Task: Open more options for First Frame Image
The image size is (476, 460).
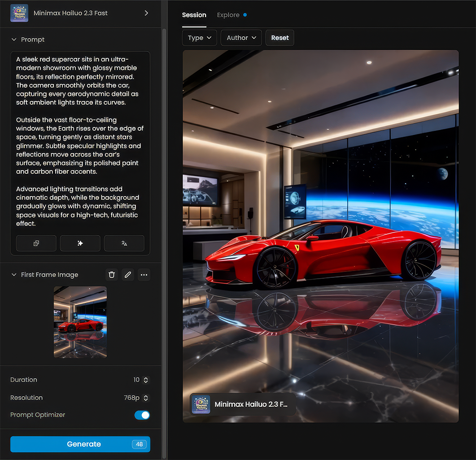Action: point(144,275)
